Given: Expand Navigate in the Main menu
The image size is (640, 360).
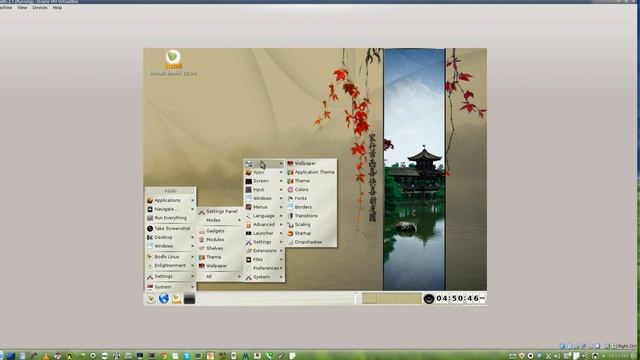Looking at the screenshot, I should pyautogui.click(x=170, y=209).
